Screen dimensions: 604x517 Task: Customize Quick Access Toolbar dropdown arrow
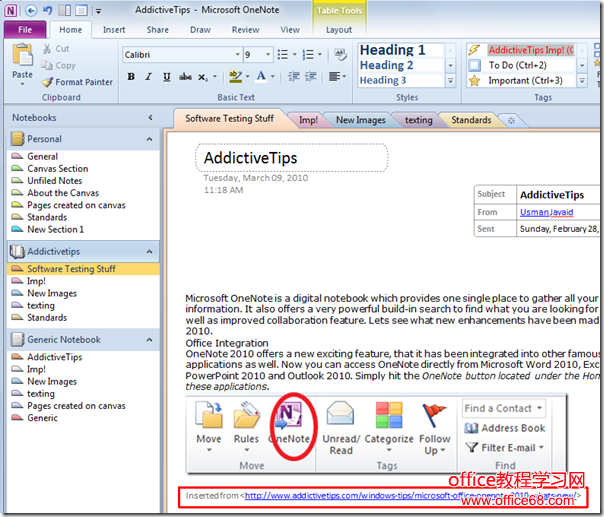[x=99, y=11]
